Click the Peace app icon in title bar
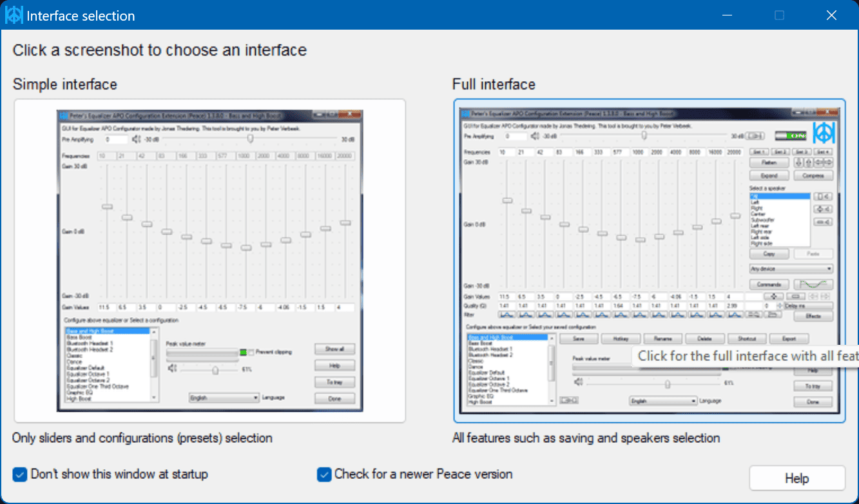This screenshot has width=859, height=504. [14, 15]
